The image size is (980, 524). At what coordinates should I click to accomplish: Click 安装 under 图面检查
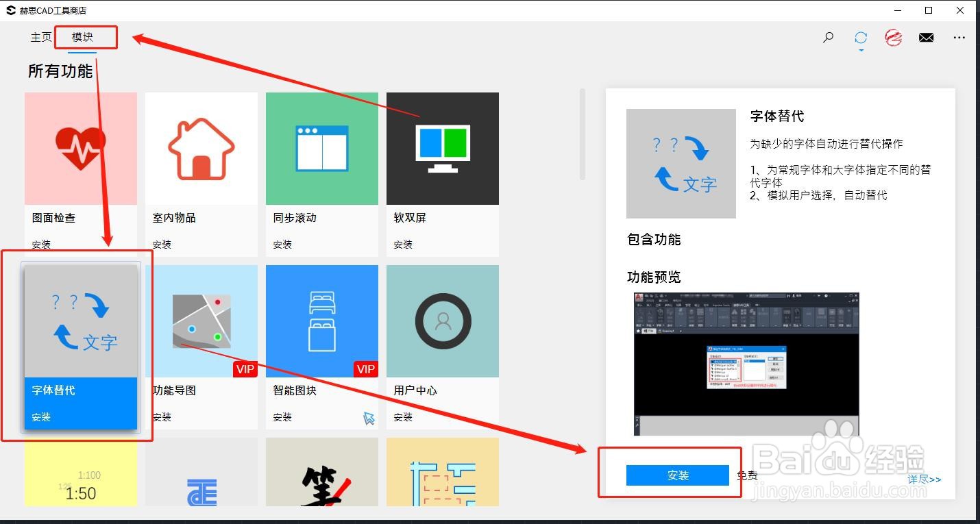coord(41,245)
